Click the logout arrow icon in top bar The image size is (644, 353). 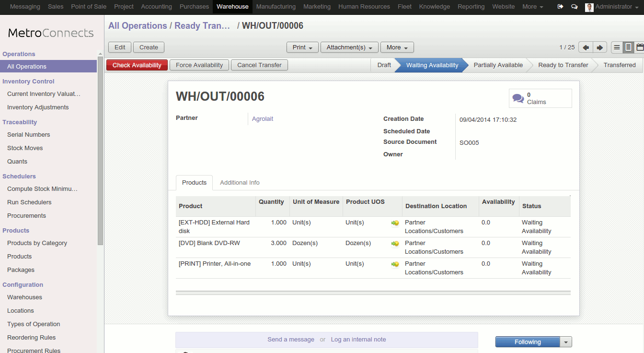click(x=561, y=7)
